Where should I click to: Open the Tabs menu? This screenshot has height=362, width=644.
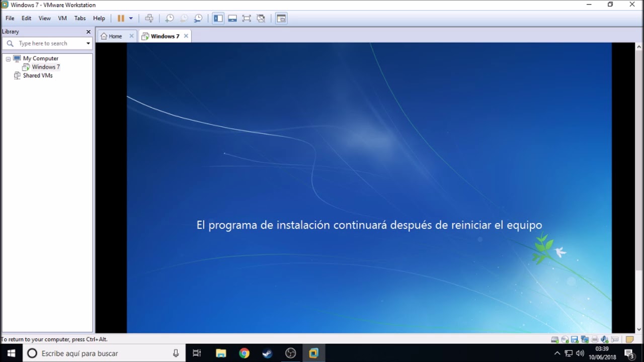[x=80, y=18]
